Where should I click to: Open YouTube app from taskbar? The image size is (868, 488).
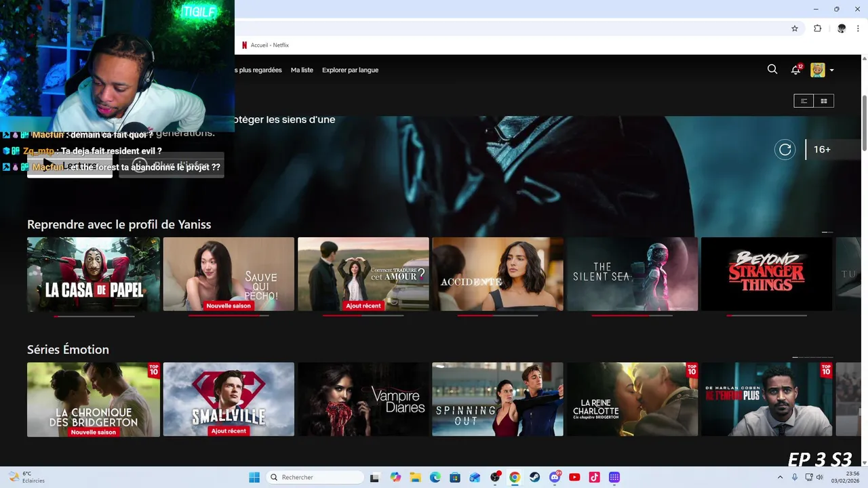point(574,477)
